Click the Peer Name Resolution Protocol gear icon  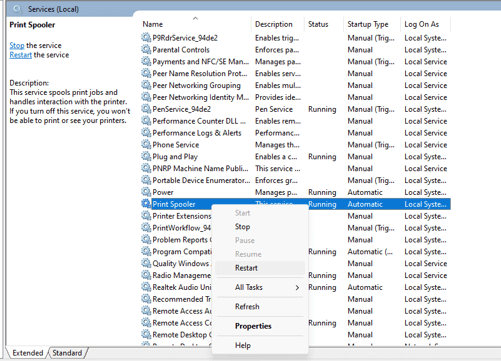[146, 73]
